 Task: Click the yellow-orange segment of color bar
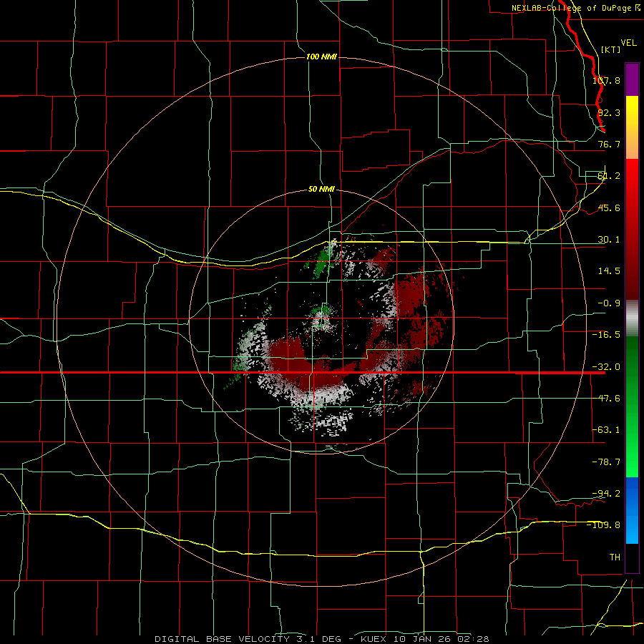[632, 127]
